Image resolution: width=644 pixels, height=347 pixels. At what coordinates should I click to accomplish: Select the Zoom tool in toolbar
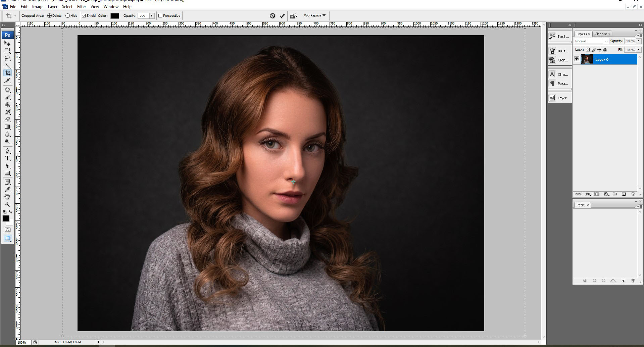tap(7, 204)
